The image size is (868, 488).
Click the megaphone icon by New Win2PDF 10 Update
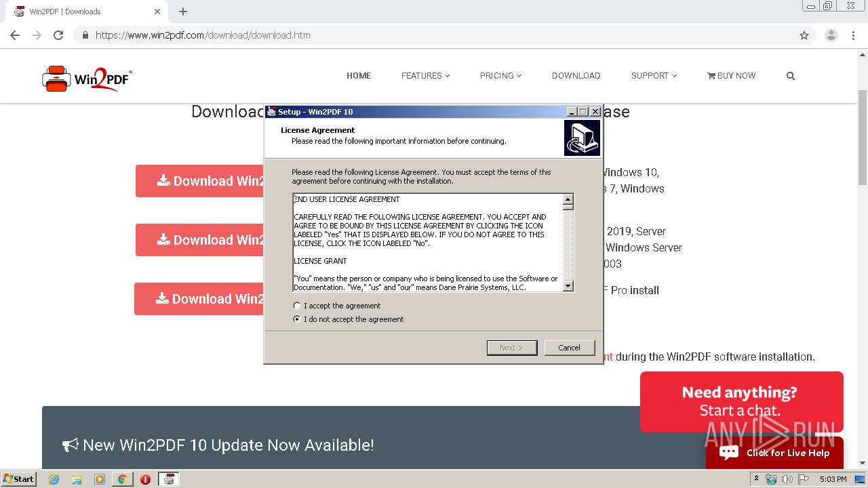click(x=71, y=445)
